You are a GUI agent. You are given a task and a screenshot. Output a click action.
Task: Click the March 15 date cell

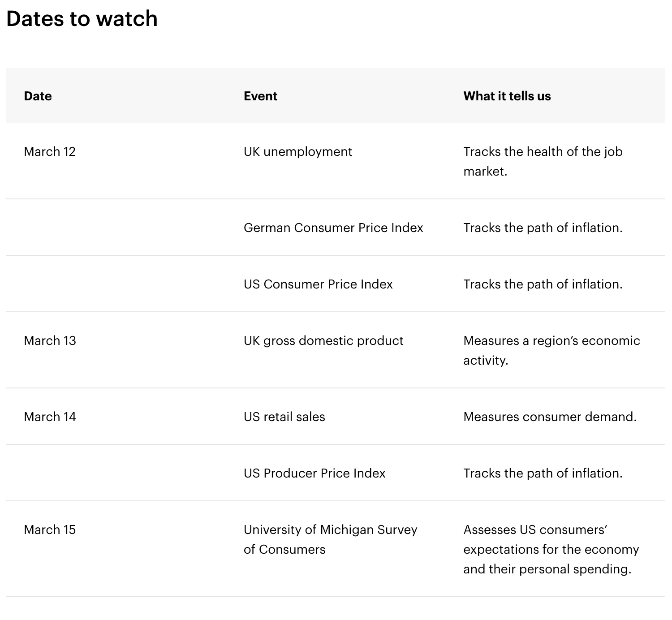[x=50, y=530]
